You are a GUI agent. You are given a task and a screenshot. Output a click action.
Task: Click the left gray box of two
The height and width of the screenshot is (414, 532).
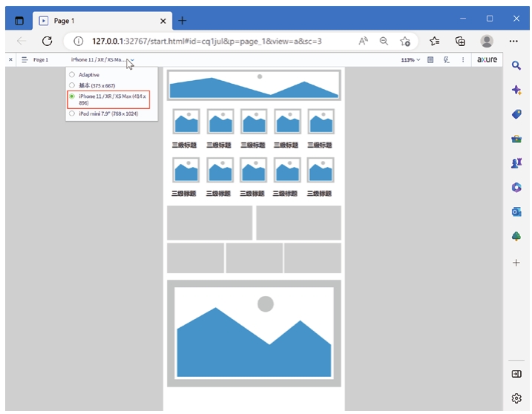(209, 223)
